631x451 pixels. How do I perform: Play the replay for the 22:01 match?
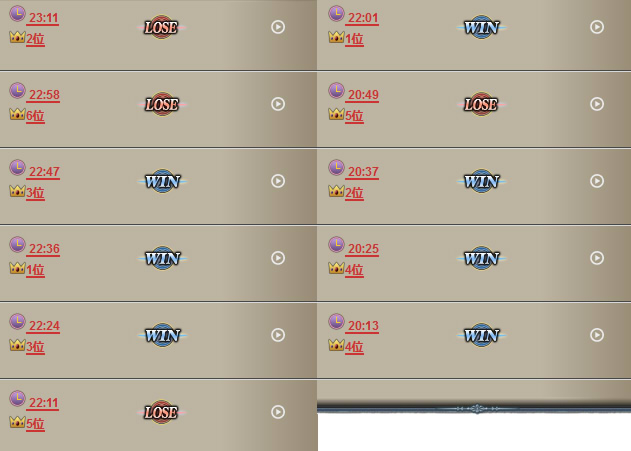coord(596,27)
